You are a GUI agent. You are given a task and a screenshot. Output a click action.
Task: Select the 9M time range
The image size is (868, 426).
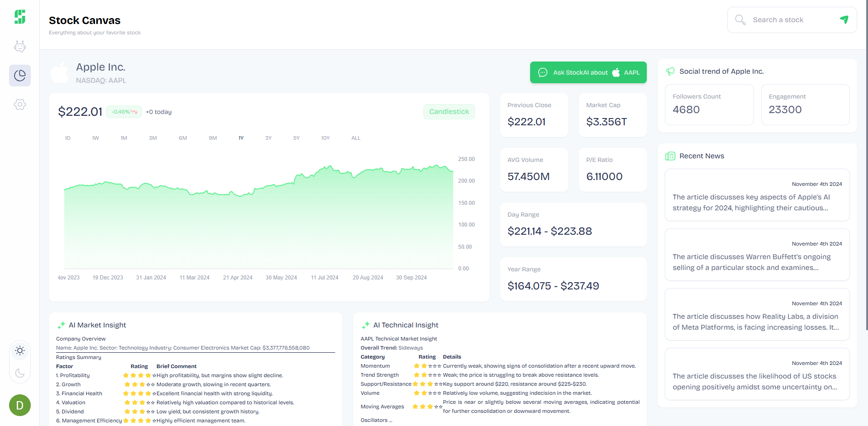[213, 138]
